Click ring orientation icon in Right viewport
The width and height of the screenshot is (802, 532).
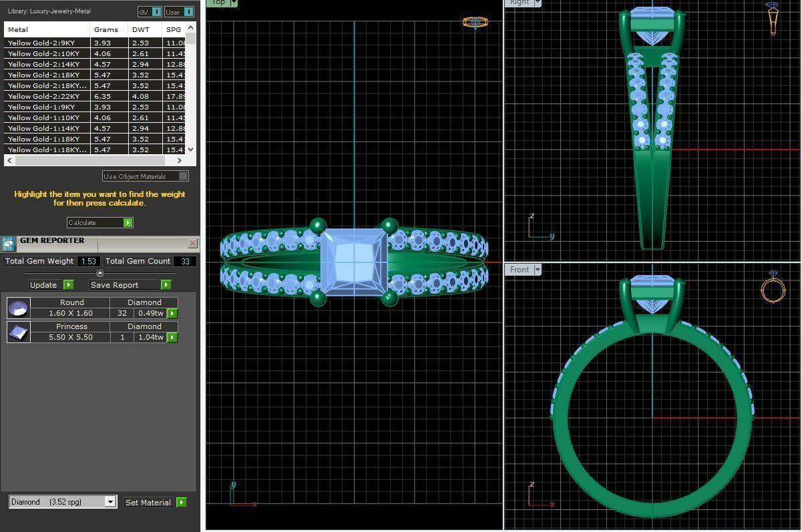point(773,19)
